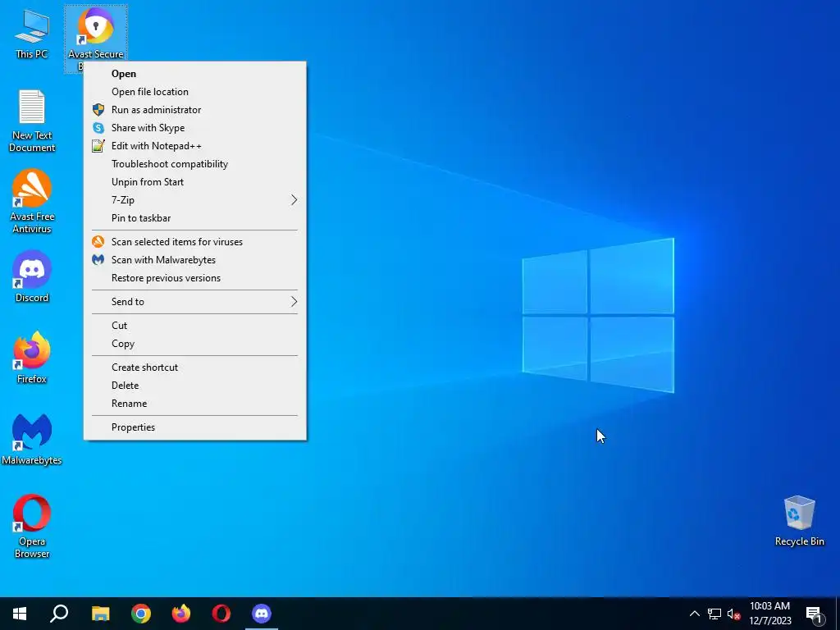Select Rename in the context menu

point(195,404)
